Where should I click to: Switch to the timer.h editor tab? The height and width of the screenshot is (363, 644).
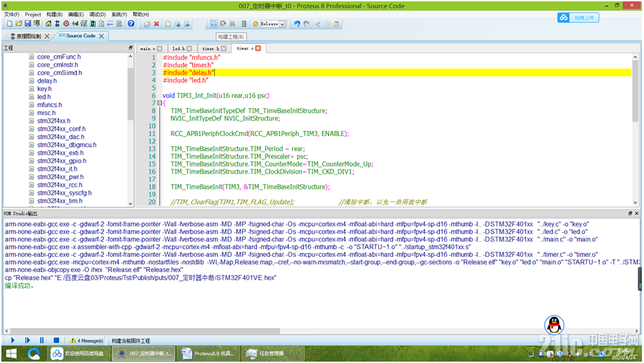pyautogui.click(x=210, y=48)
